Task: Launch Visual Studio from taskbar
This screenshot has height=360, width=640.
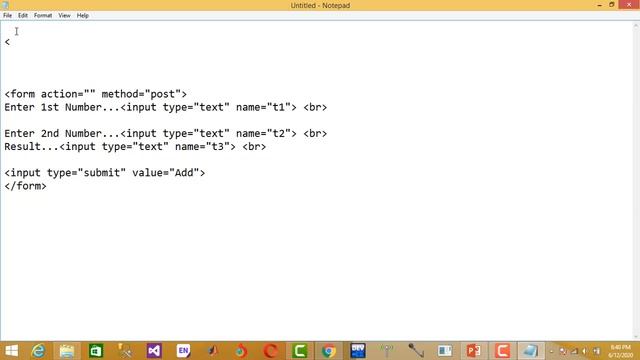Action: coord(154,351)
